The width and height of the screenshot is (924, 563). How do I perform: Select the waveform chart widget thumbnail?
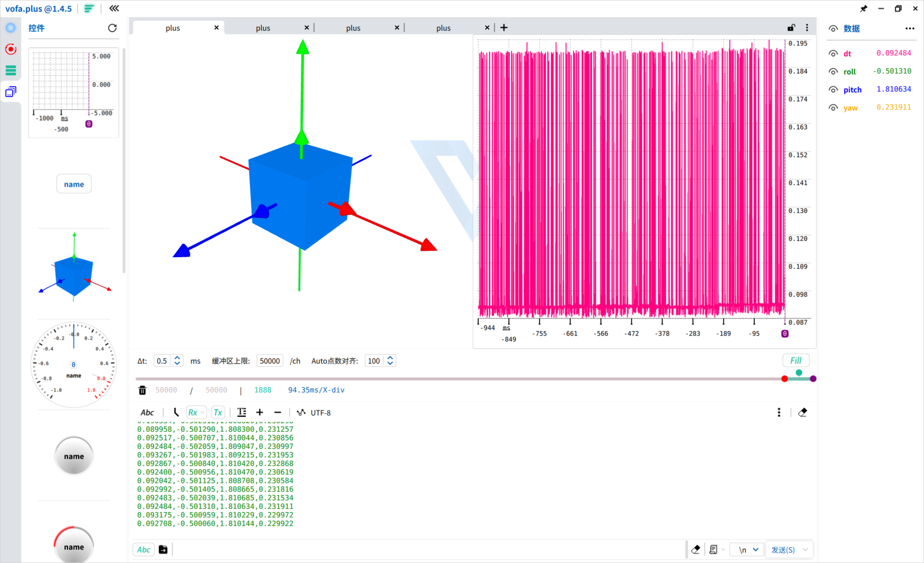click(x=74, y=92)
